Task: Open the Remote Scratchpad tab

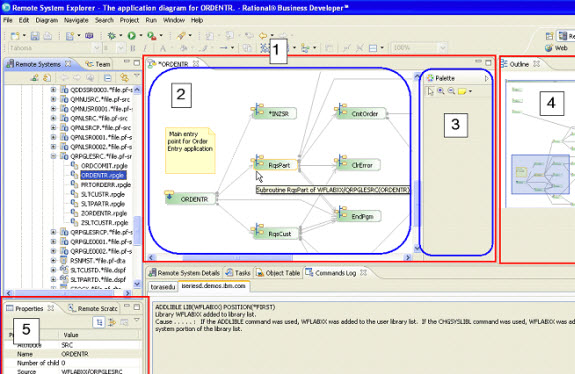Action: [x=93, y=308]
